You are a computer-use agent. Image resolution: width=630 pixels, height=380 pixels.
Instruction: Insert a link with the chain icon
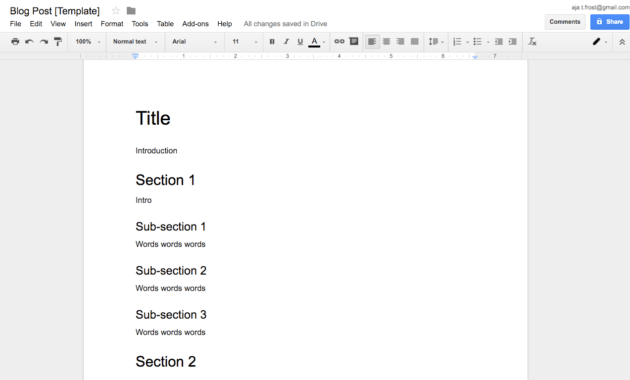tap(339, 41)
